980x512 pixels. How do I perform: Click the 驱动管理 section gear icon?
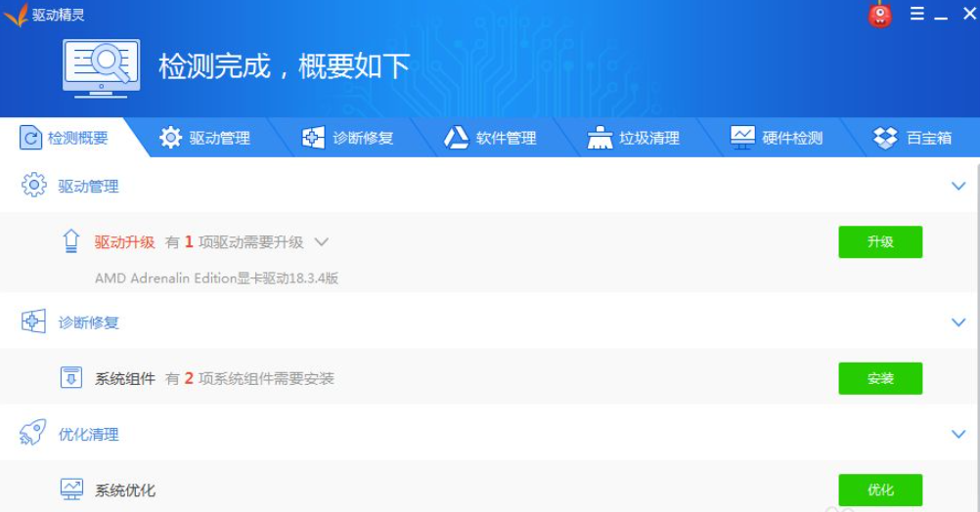point(34,186)
